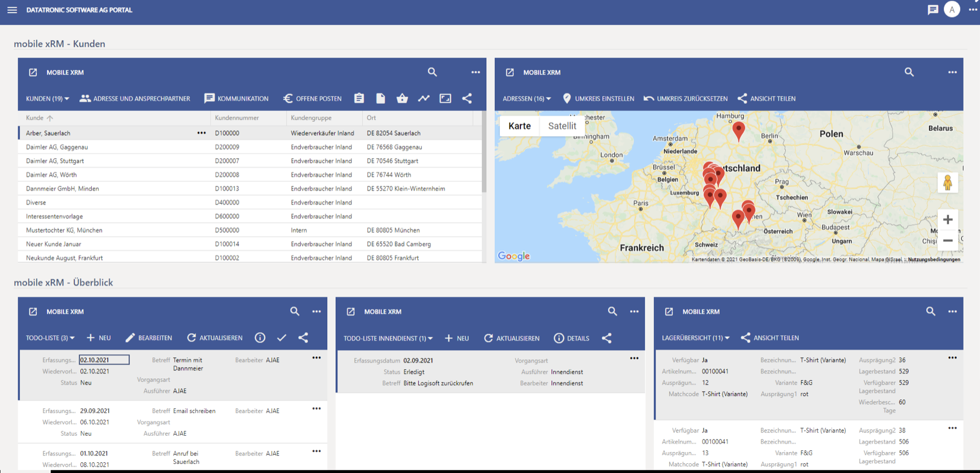Screen dimensions: 980x473
Task: Click share icon in Todo-Liste Innendienst toolbar
Action: coord(607,338)
